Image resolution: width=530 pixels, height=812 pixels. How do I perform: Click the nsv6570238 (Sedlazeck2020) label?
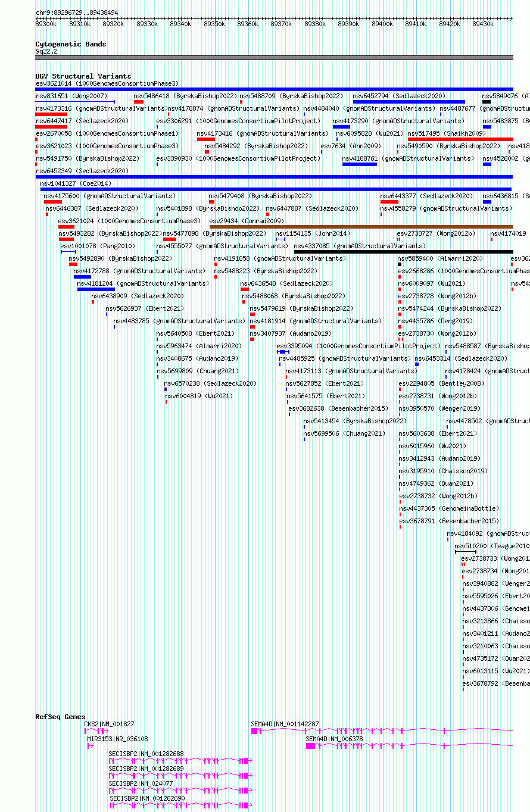click(x=211, y=383)
